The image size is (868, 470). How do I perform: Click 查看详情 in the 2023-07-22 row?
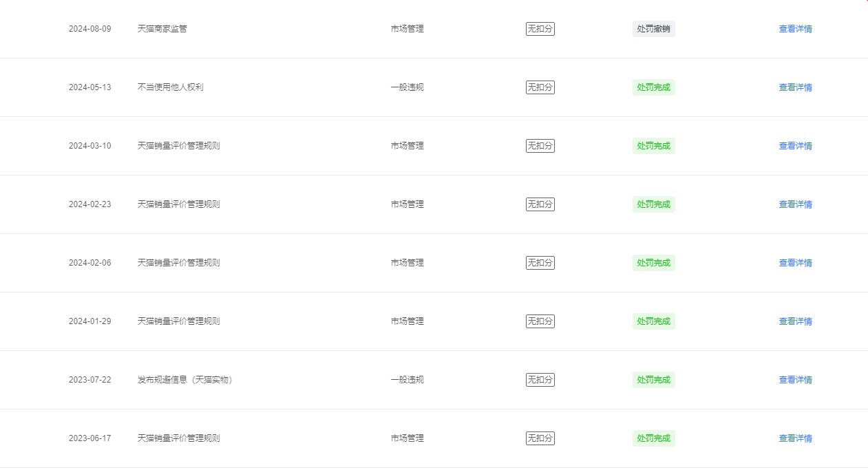tap(795, 380)
